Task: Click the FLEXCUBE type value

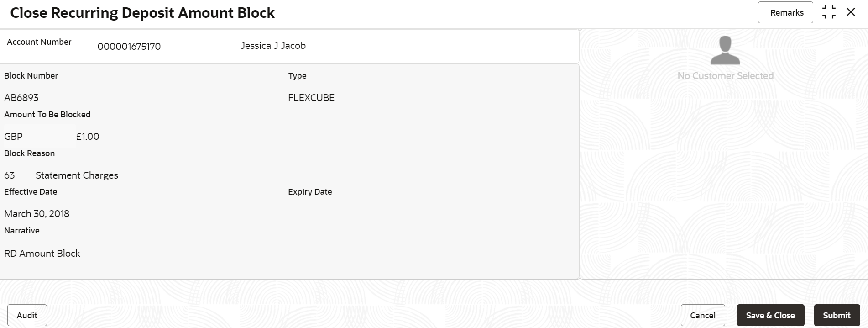Action: 311,98
